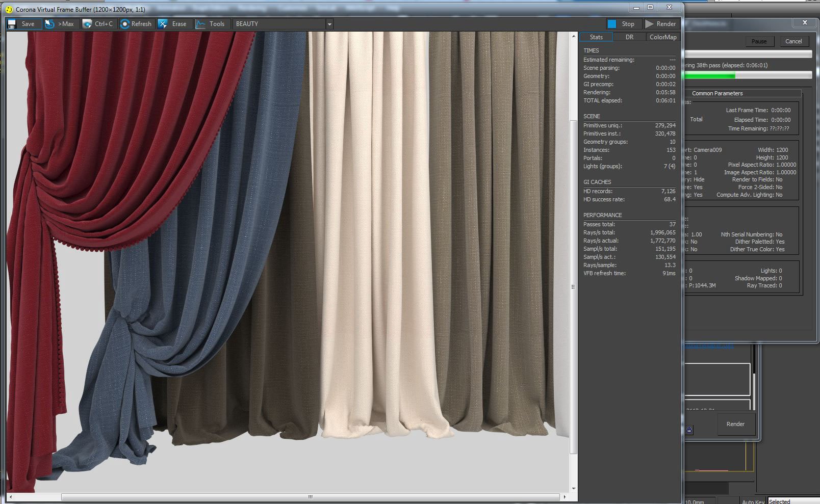Viewport: 820px width, 504px height.
Task: Open the BEAUTY render pass dropdown
Action: (x=329, y=24)
